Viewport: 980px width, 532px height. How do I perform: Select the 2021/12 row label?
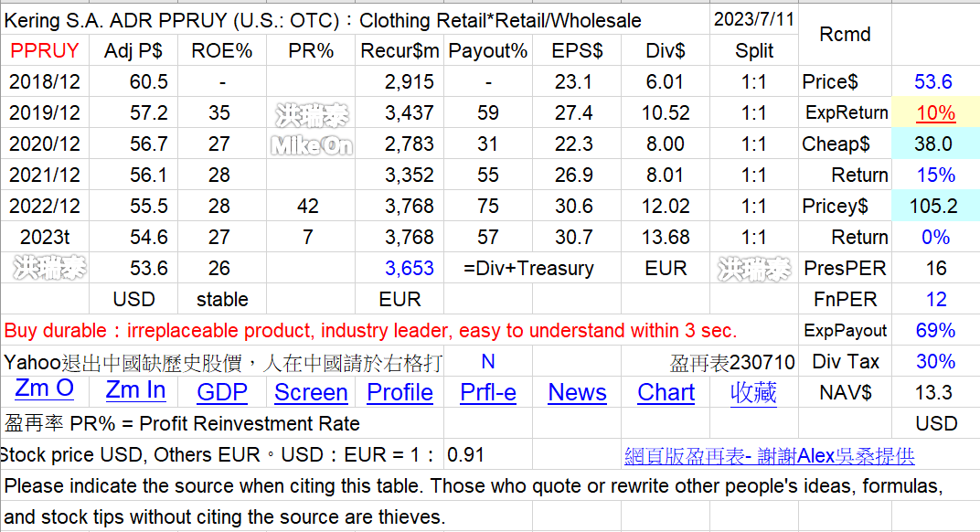[45, 175]
